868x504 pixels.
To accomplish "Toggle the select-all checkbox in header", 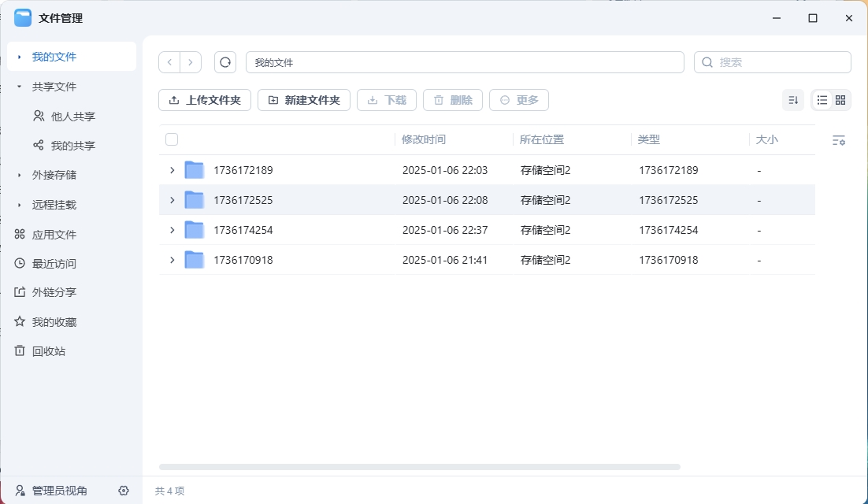I will point(172,139).
